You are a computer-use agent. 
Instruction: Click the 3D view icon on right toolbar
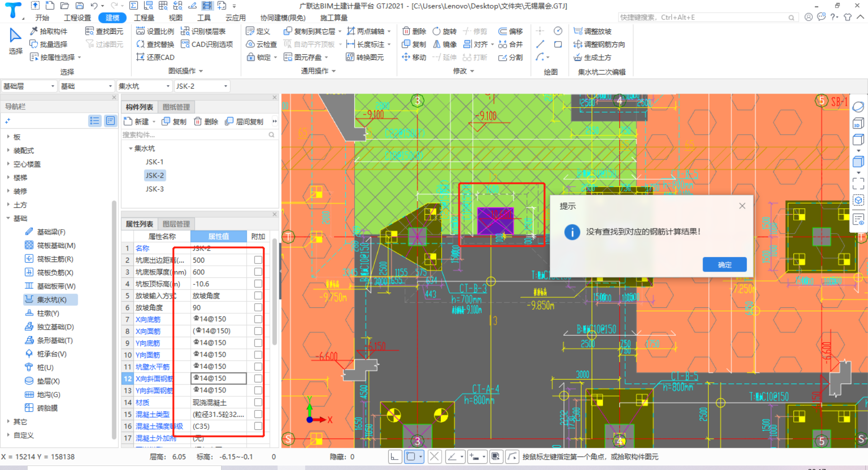[x=858, y=123]
